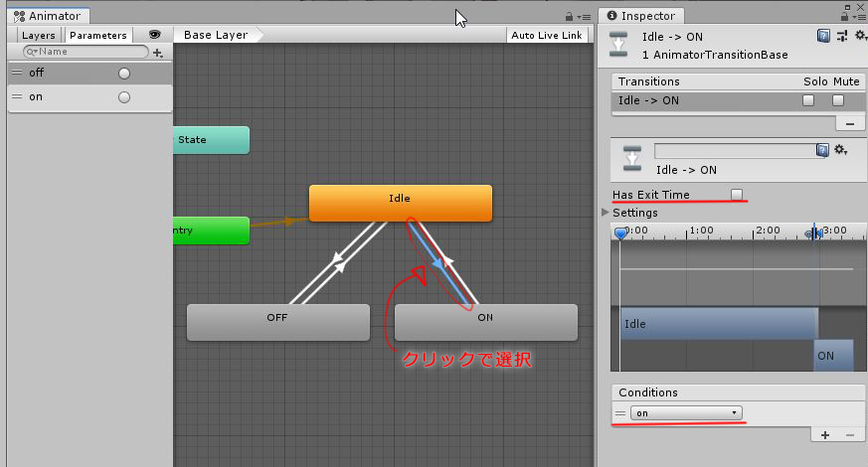Lock the Animator window with lock icon
This screenshot has height=467, width=868.
569,17
